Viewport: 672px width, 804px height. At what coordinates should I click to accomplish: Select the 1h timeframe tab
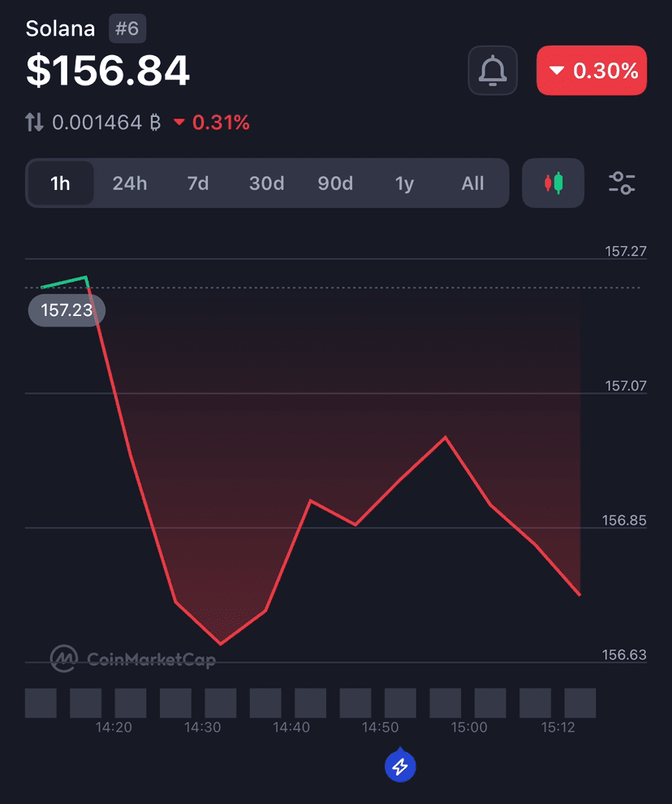pyautogui.click(x=60, y=183)
